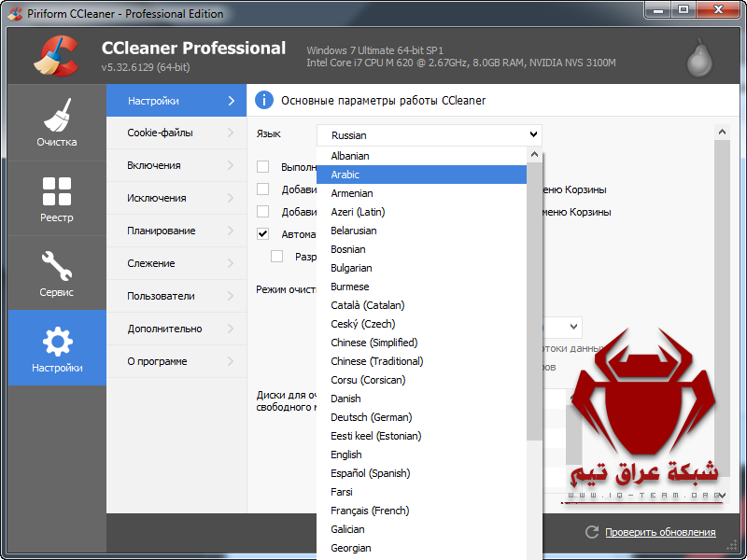Open the Настройки gear section in sidebar
The width and height of the screenshot is (747, 560).
pyautogui.click(x=57, y=348)
